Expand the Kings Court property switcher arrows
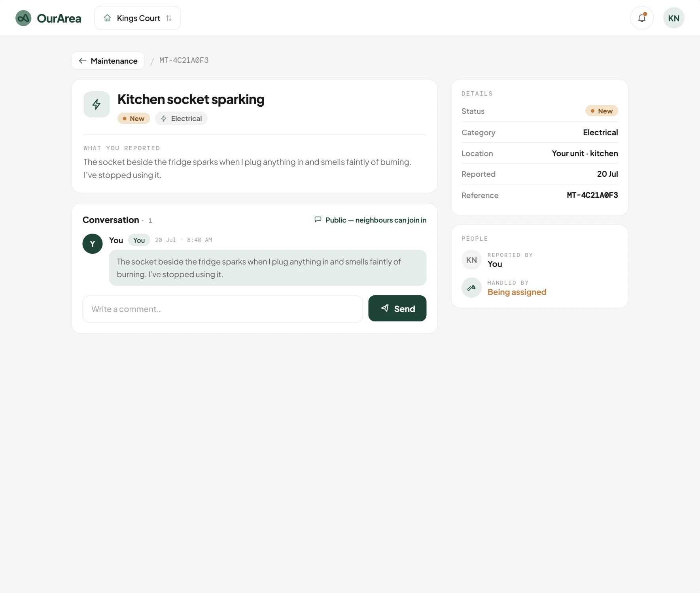 (169, 18)
